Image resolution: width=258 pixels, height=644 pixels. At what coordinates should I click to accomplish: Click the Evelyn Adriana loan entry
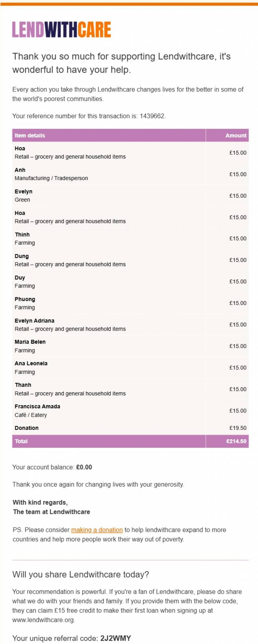35,321
